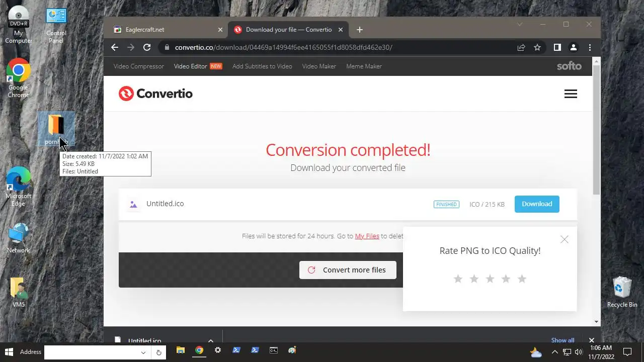Viewport: 644px width, 362px height.
Task: Open a new Chrome tab
Action: pos(359,30)
